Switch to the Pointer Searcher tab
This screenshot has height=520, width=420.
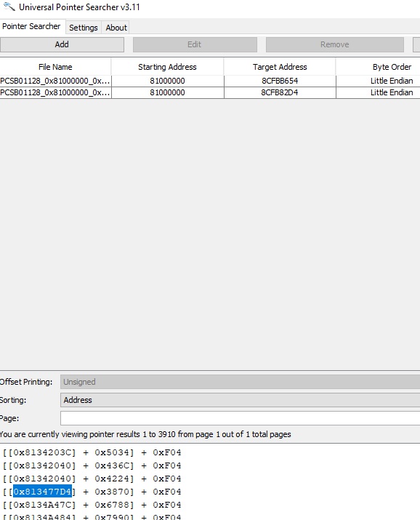pyautogui.click(x=32, y=26)
